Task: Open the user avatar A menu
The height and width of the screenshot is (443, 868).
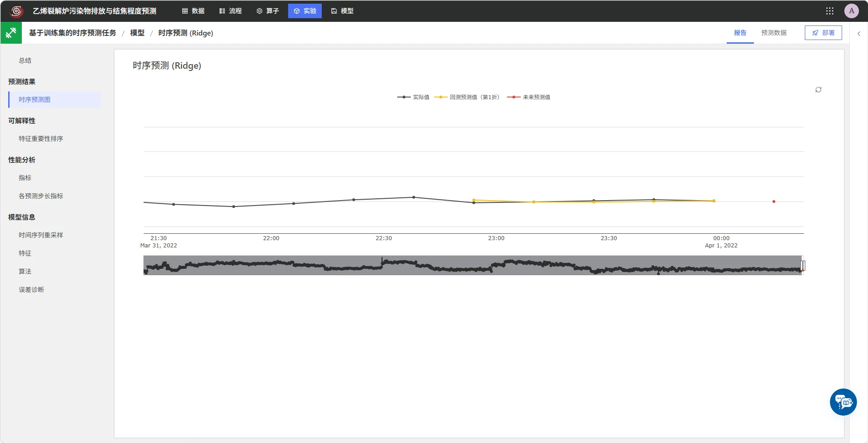Action: [x=852, y=11]
